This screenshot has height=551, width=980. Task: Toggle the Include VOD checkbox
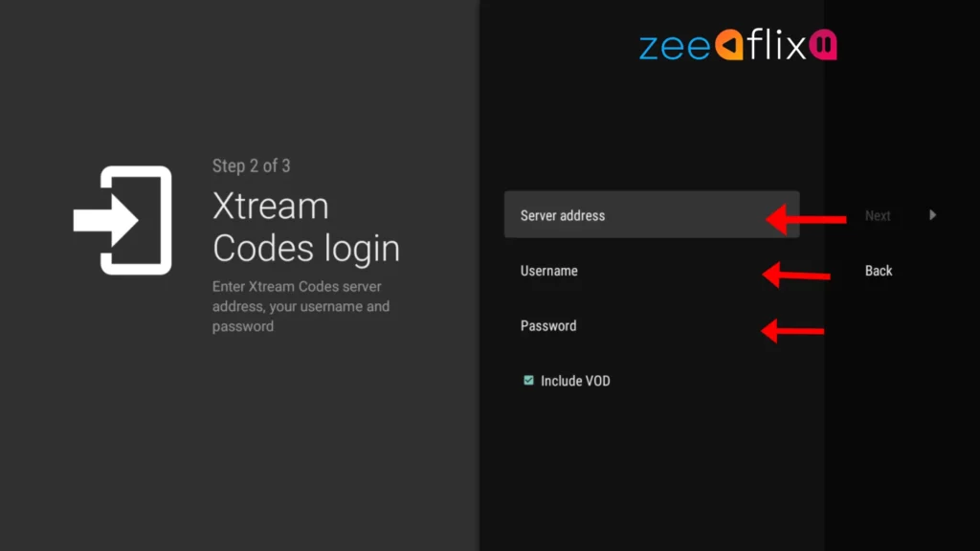[x=528, y=380]
